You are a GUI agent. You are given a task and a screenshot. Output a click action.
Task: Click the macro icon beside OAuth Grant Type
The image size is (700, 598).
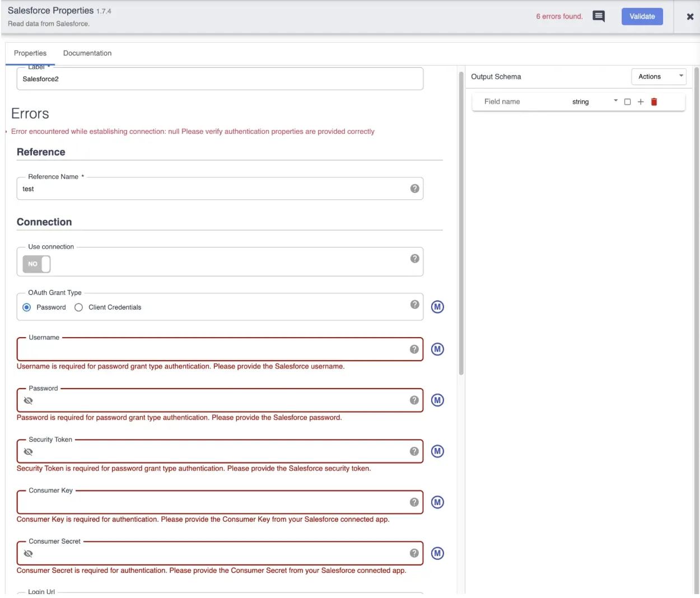click(x=437, y=307)
